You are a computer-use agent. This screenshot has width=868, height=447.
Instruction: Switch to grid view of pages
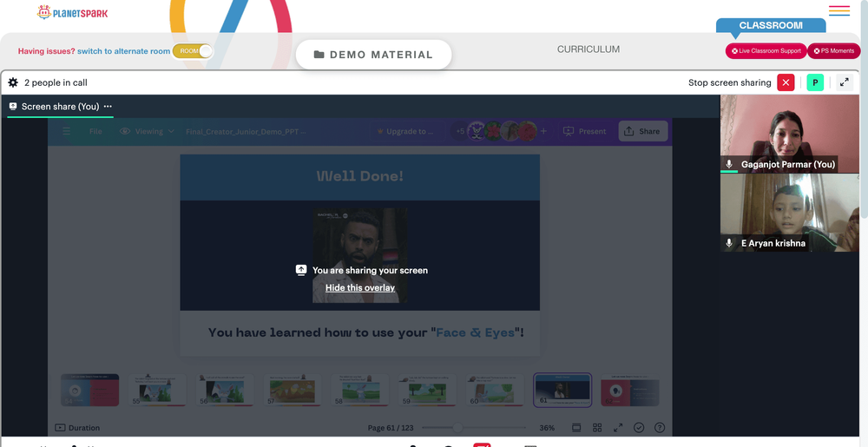tap(597, 428)
